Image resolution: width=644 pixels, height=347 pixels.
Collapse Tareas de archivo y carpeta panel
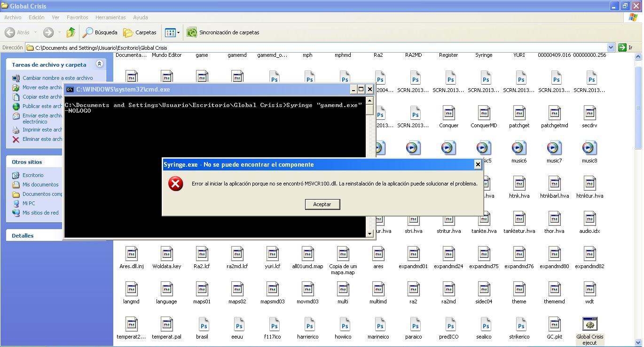(x=99, y=64)
